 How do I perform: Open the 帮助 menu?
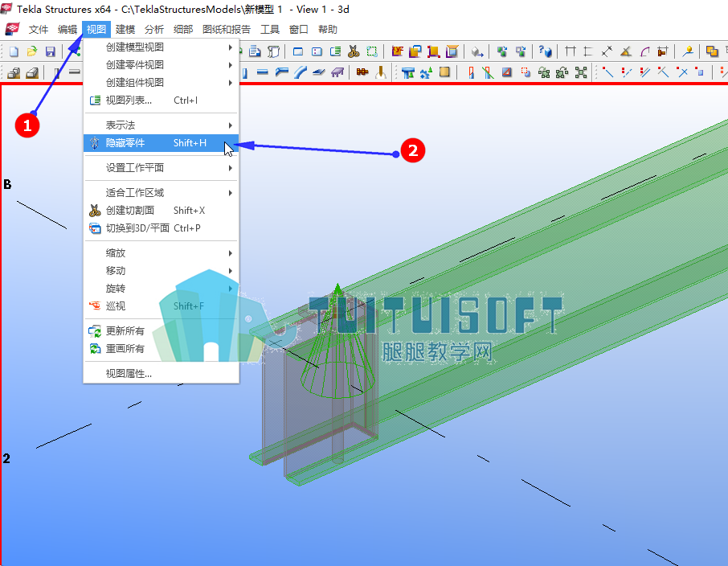(x=327, y=29)
